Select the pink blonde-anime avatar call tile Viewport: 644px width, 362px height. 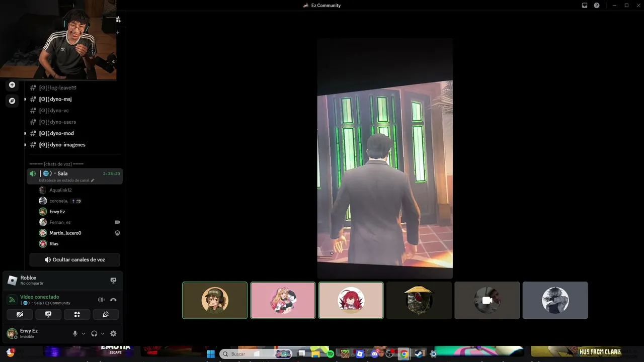(283, 300)
